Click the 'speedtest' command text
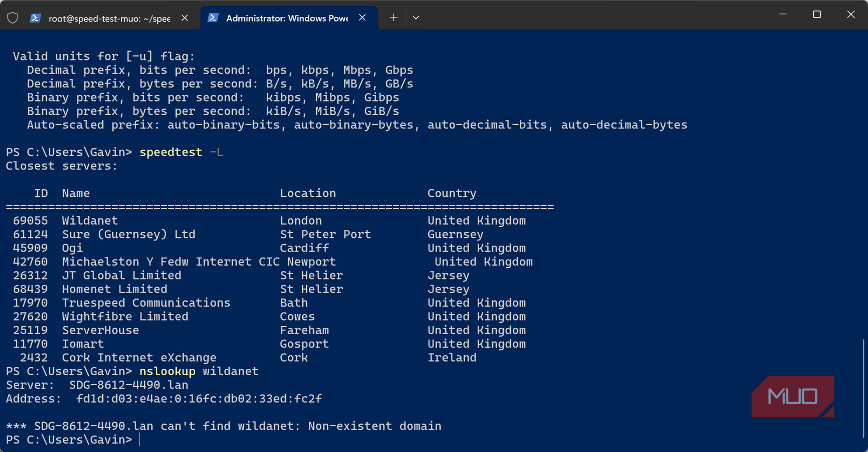 pos(171,152)
